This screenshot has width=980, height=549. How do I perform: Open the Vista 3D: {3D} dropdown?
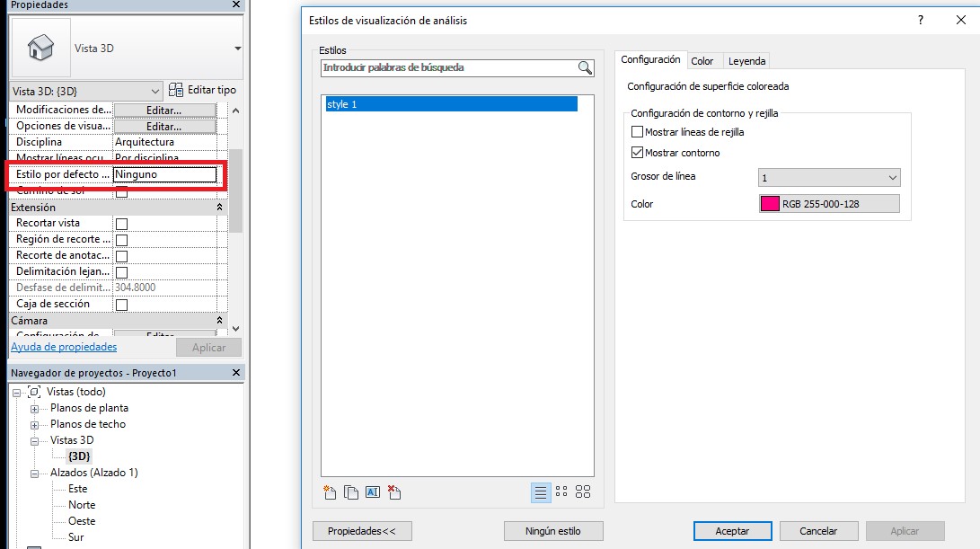pyautogui.click(x=86, y=91)
